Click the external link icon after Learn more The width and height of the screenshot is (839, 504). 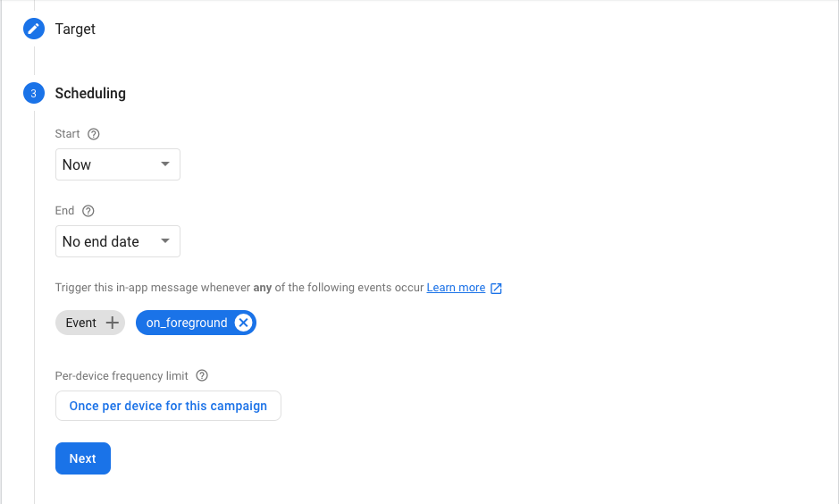[496, 289]
